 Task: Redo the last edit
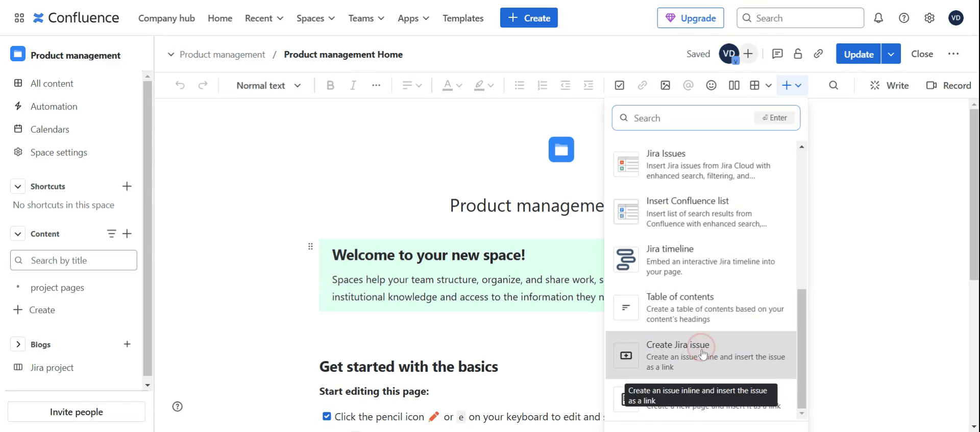point(203,85)
